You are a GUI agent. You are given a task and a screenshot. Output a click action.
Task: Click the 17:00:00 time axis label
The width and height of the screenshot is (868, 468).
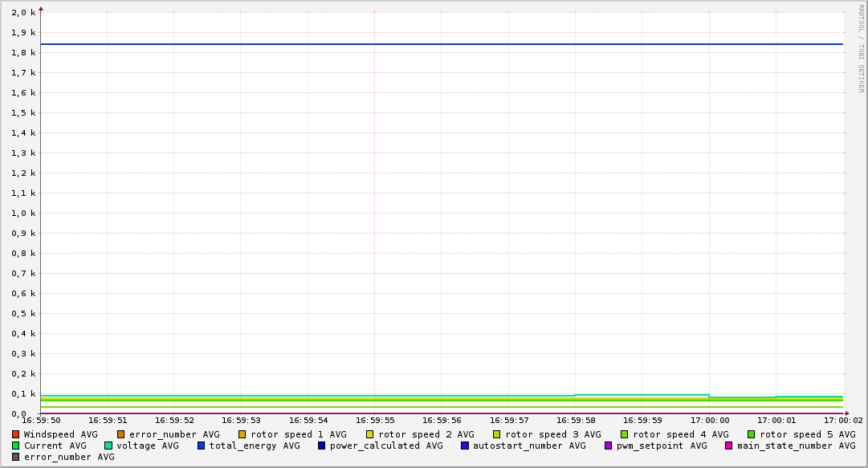pos(710,420)
